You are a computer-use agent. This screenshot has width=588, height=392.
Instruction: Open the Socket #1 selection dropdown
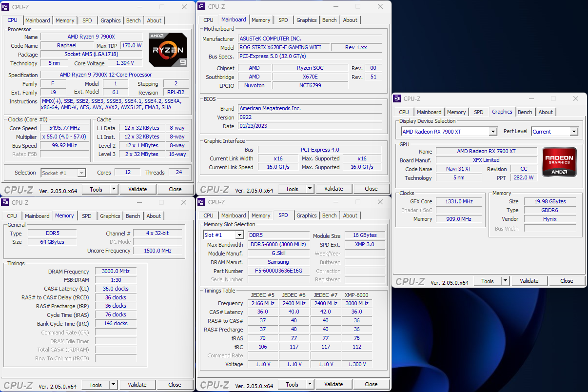coord(81,173)
